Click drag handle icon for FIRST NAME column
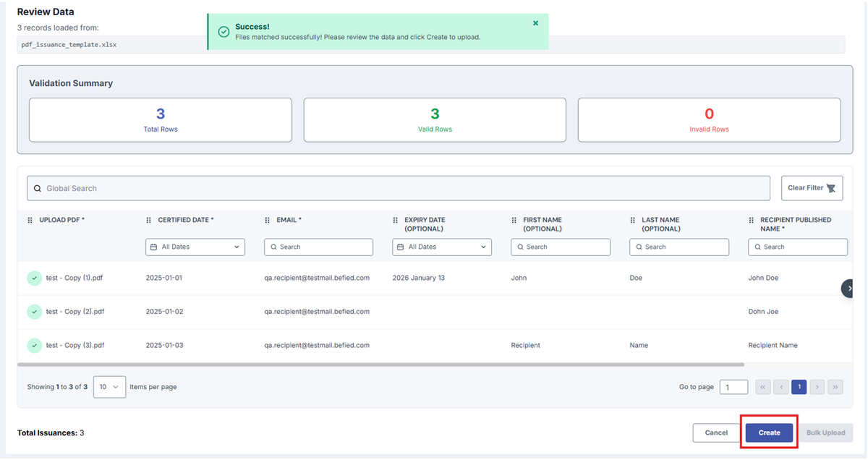This screenshot has width=868, height=460. [514, 220]
